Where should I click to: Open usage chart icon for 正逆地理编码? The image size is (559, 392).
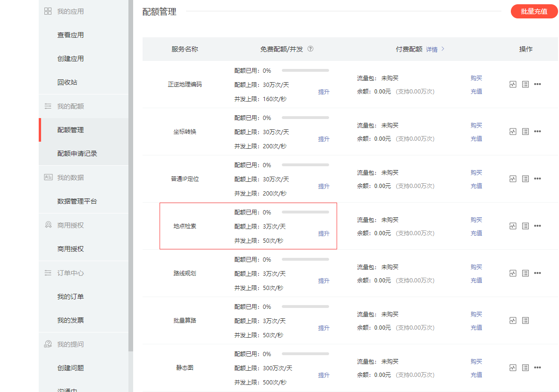513,85
